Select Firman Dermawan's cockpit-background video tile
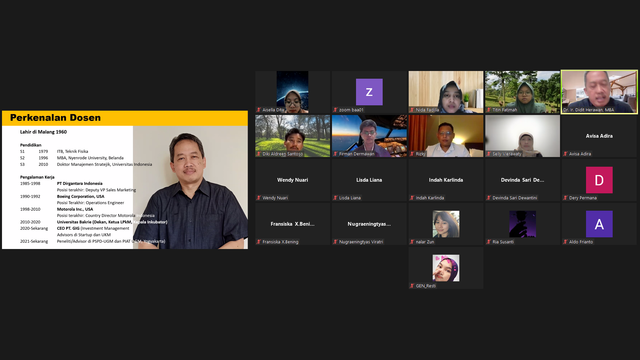 (x=369, y=136)
